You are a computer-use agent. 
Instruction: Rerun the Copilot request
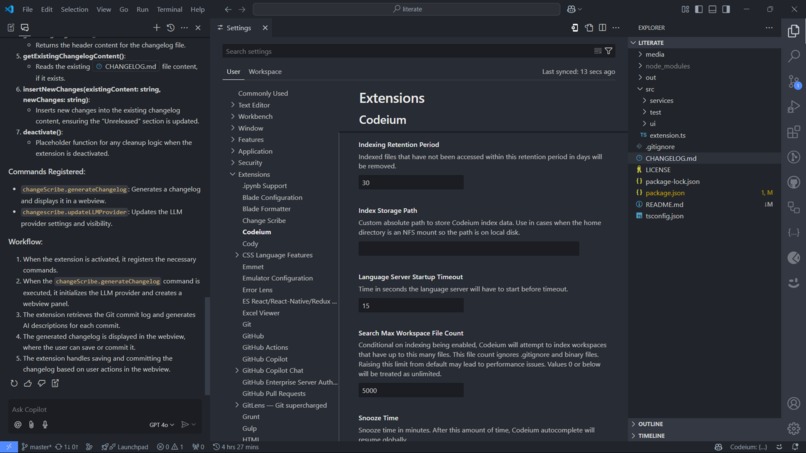pyautogui.click(x=14, y=383)
